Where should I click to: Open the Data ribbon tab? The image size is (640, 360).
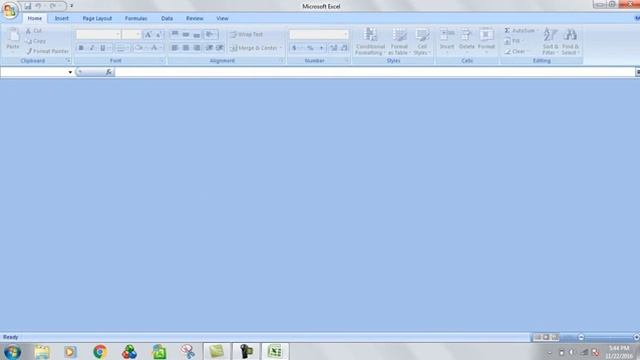tap(167, 18)
